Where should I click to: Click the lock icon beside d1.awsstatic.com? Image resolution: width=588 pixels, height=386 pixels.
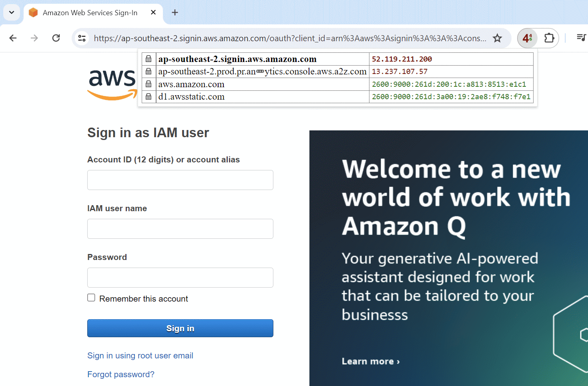(149, 96)
